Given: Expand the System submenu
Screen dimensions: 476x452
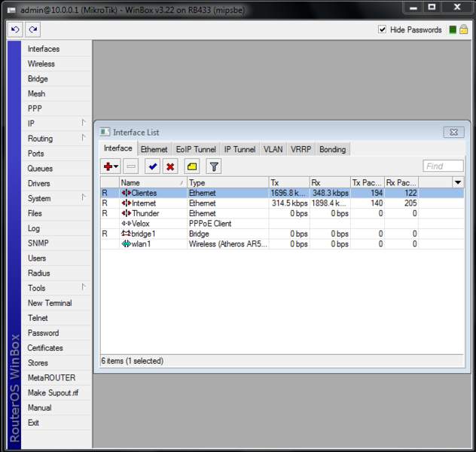Looking at the screenshot, I should tap(84, 197).
